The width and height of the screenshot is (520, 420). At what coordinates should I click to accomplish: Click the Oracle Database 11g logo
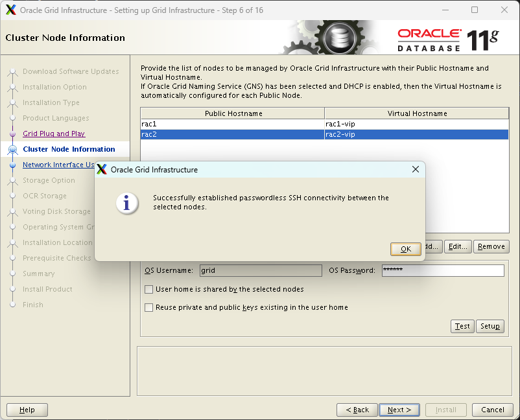pos(449,40)
